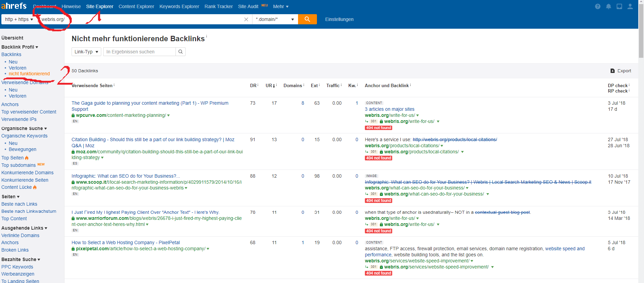
Task: Click the info icon next to Domains column
Action: (304, 85)
